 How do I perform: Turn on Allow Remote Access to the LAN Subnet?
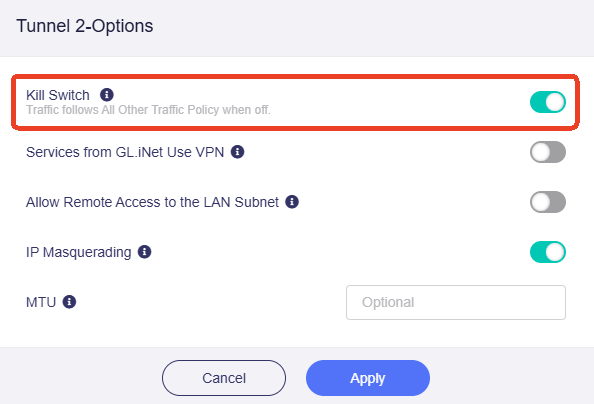click(x=548, y=202)
